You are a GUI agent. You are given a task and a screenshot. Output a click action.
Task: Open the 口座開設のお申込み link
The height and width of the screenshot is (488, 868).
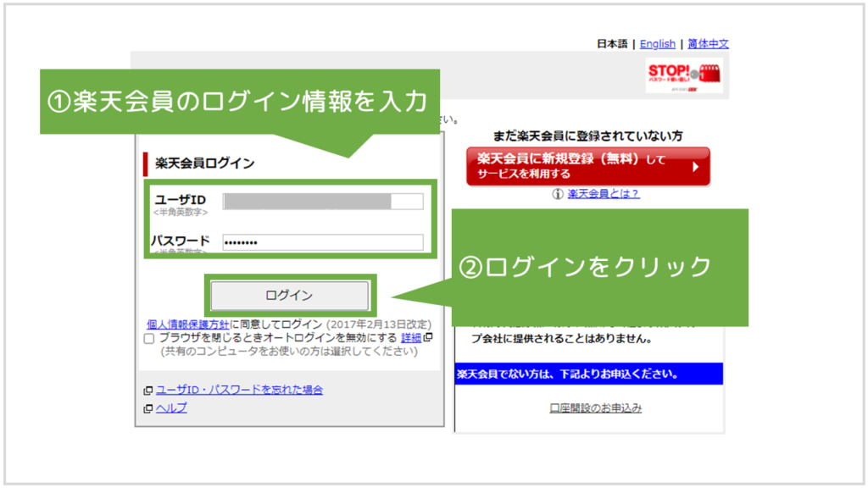(x=596, y=408)
